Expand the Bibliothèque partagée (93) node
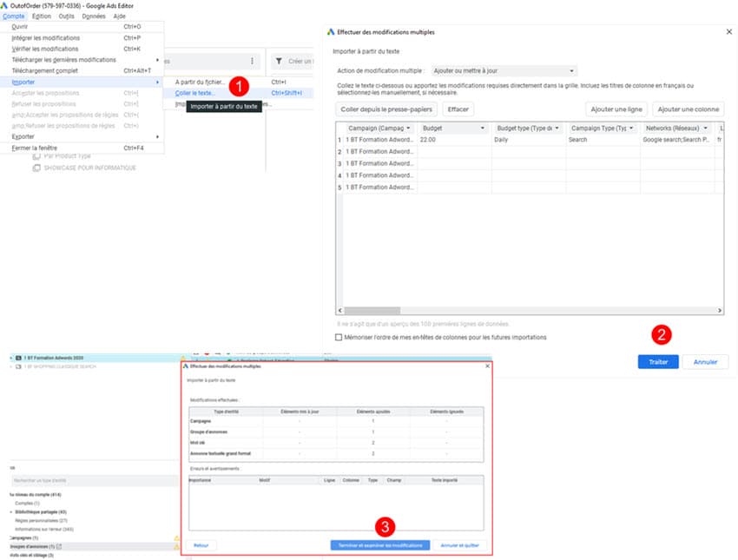Image resolution: width=738 pixels, height=560 pixels. click(11, 512)
